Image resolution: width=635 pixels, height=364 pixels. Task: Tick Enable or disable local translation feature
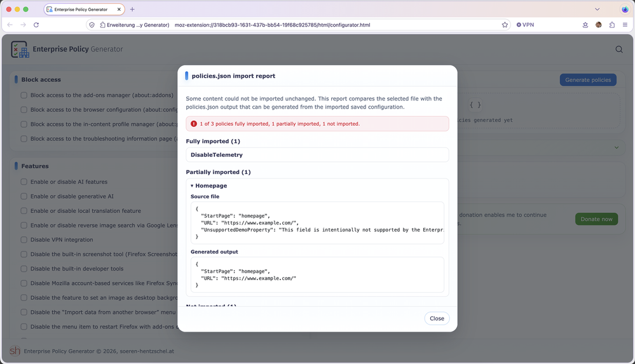24,211
